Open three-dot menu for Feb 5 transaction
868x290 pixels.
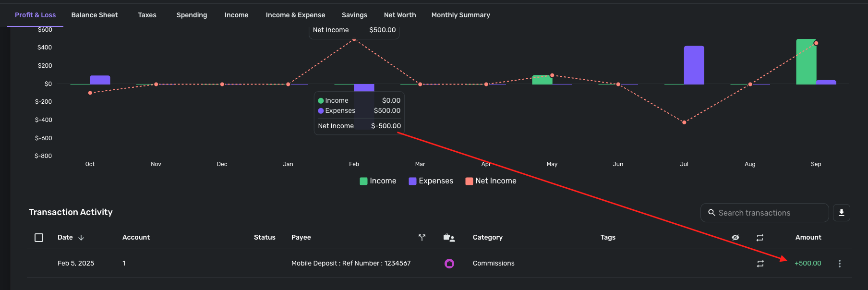(x=839, y=264)
